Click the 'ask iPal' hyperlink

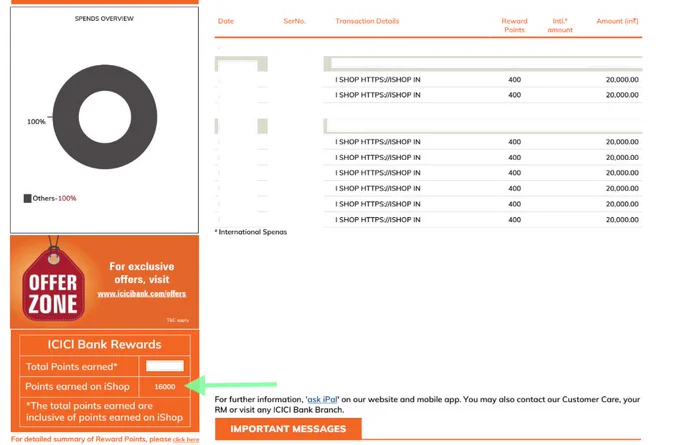pyautogui.click(x=322, y=399)
